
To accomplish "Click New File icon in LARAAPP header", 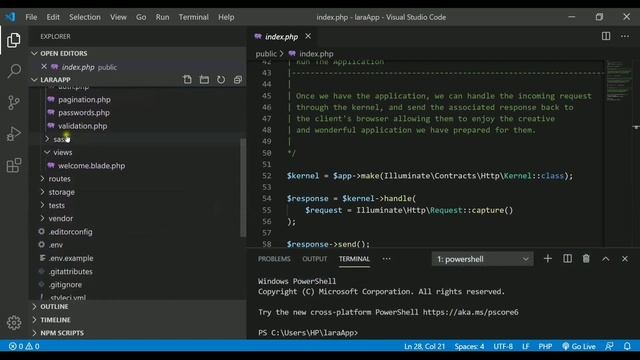I will point(187,80).
